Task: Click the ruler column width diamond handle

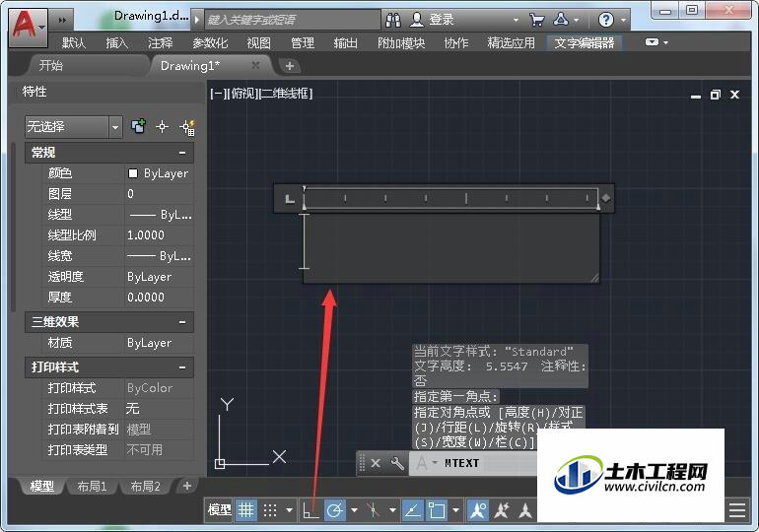Action: [x=606, y=198]
